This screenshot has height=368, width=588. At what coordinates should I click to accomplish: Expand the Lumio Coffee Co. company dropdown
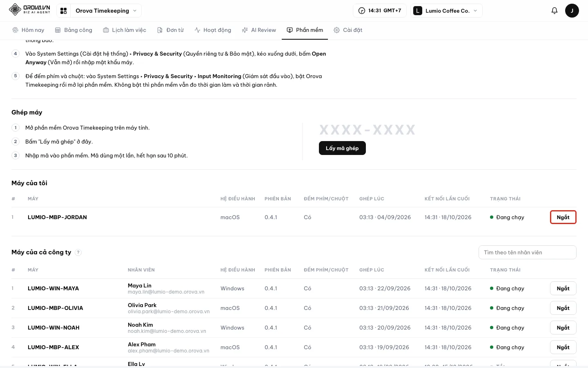pyautogui.click(x=446, y=11)
